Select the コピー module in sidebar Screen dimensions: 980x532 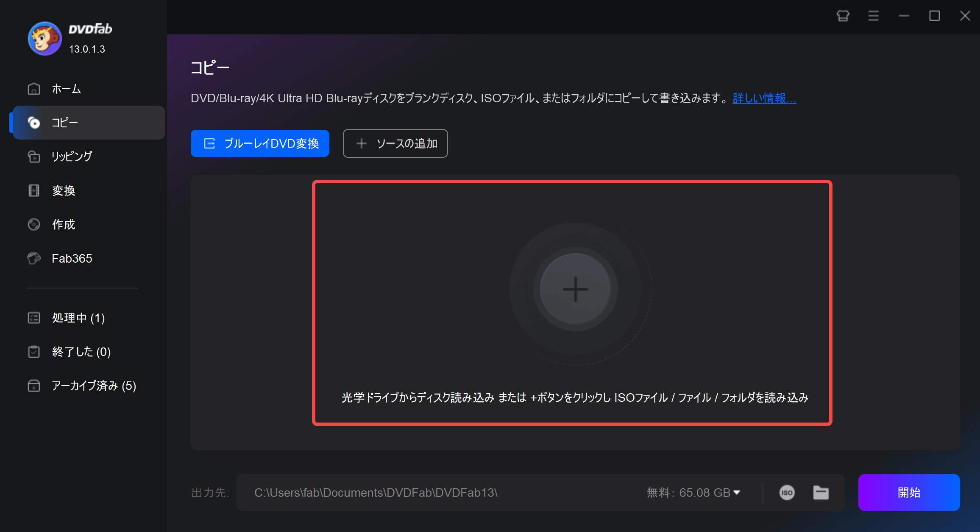88,123
